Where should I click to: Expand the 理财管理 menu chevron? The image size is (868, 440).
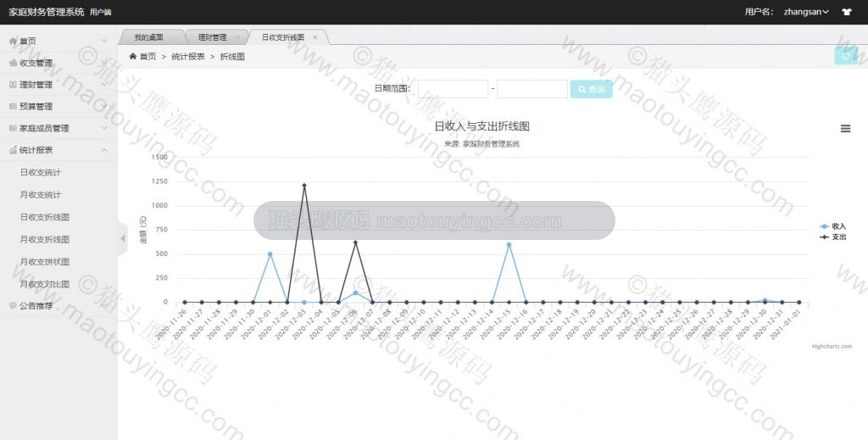[104, 85]
